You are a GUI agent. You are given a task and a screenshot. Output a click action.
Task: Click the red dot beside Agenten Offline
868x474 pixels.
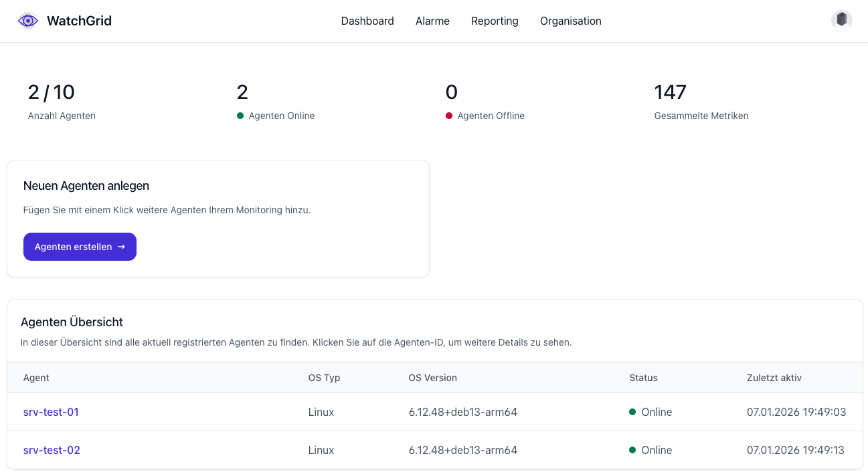449,116
